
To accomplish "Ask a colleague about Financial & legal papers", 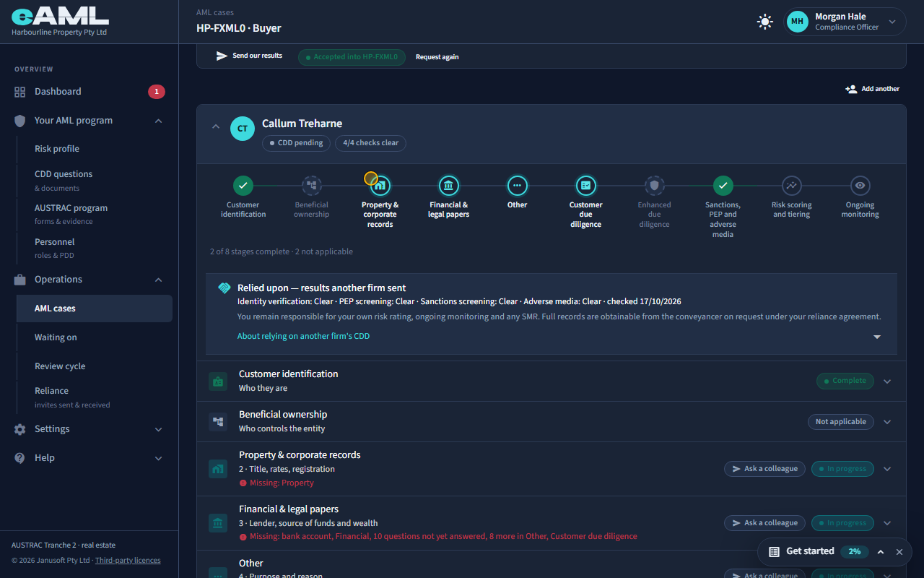I will click(x=765, y=523).
